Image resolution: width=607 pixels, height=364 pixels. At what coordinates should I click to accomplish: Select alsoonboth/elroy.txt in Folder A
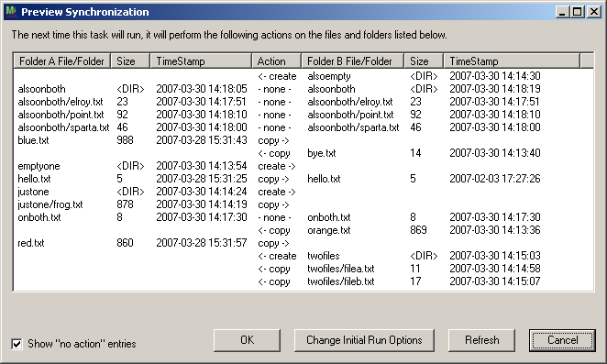(x=61, y=102)
